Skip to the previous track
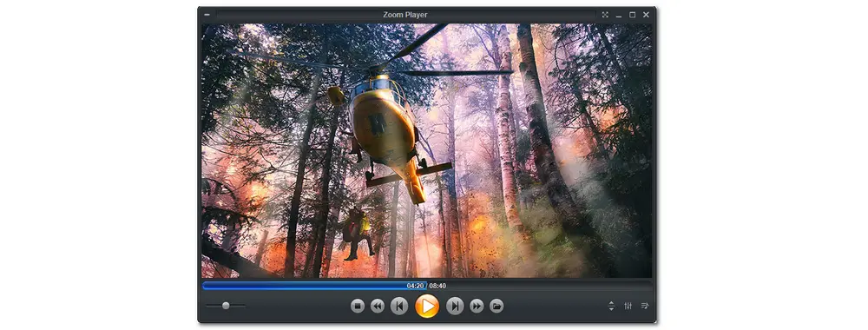The height and width of the screenshot is (330, 868). pos(399,306)
